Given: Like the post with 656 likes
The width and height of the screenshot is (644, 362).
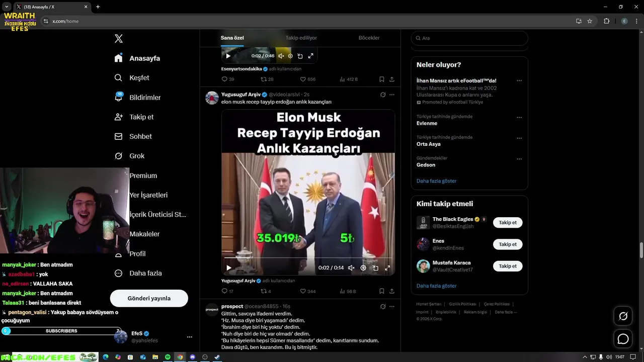Looking at the screenshot, I should 307,79.
